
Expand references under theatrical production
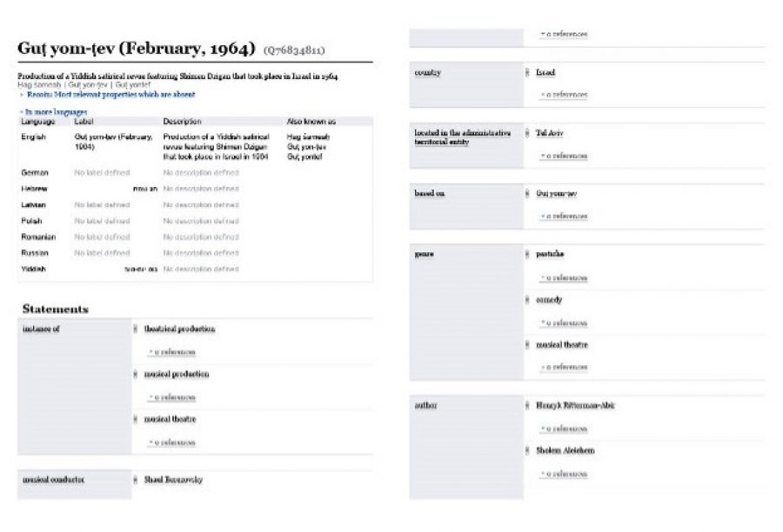tap(171, 352)
